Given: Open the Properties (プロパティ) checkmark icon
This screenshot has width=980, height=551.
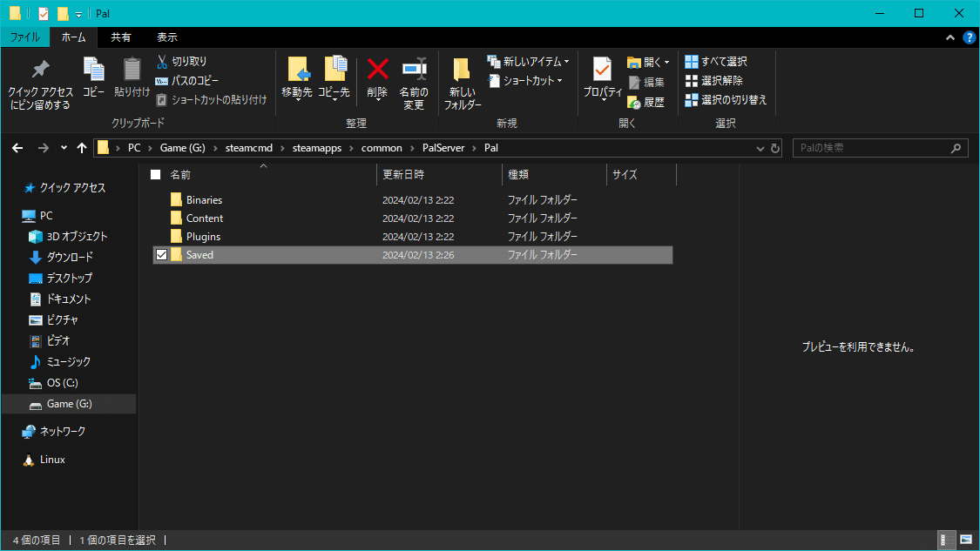Looking at the screenshot, I should click(x=603, y=70).
